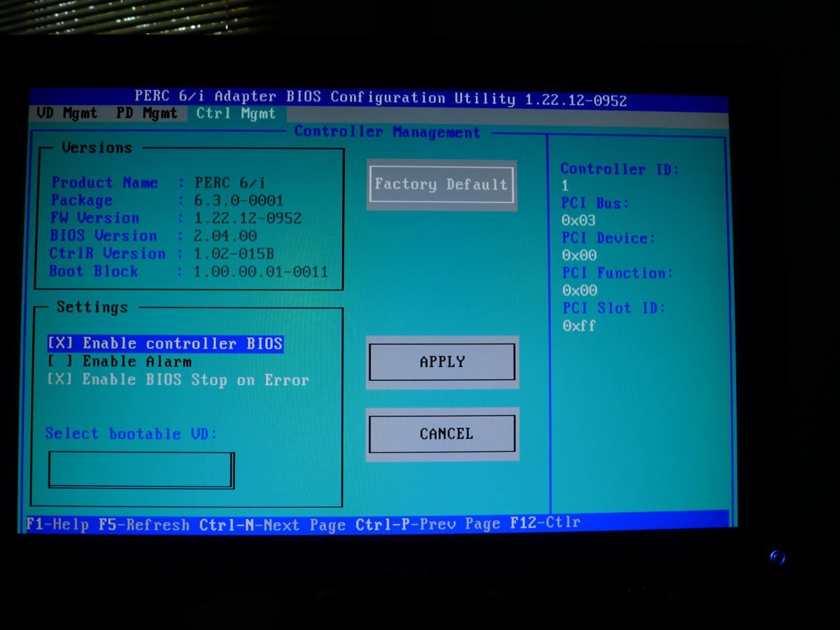
Task: Click FW Version value 1.22.12-0952
Action: [x=248, y=218]
